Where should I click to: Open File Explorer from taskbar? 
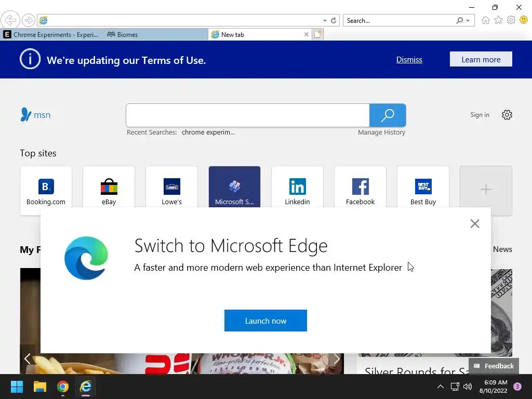pos(39,387)
